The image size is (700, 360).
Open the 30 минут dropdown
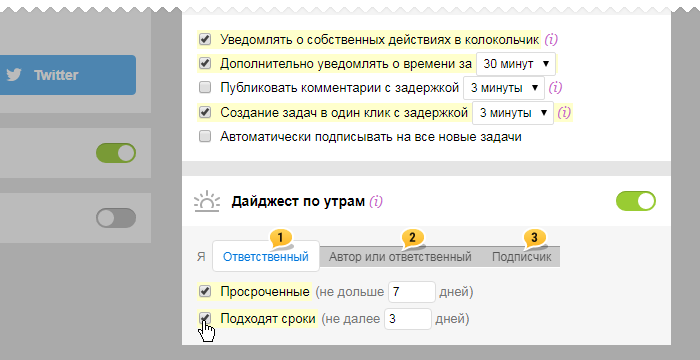[x=516, y=64]
